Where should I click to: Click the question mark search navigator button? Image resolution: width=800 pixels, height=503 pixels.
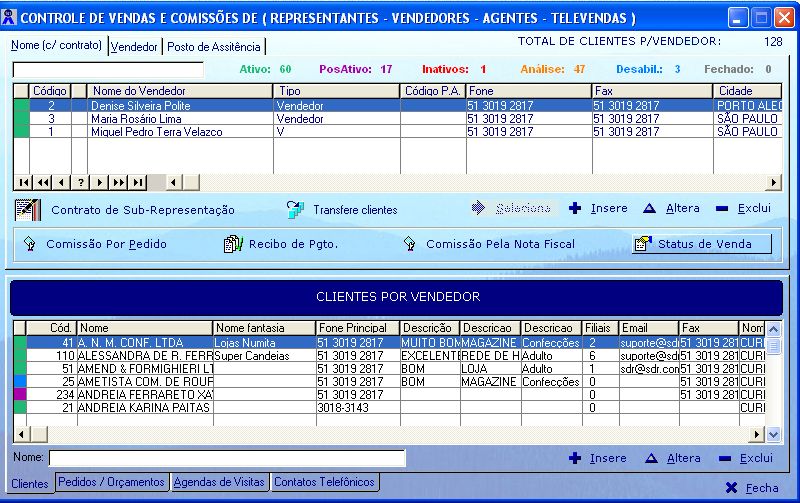pos(81,182)
